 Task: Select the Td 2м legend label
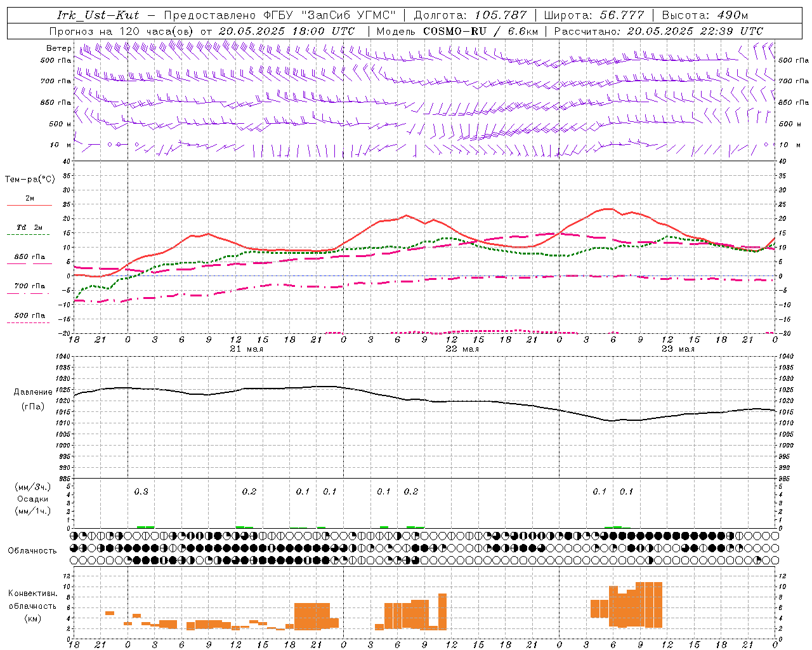(x=30, y=227)
